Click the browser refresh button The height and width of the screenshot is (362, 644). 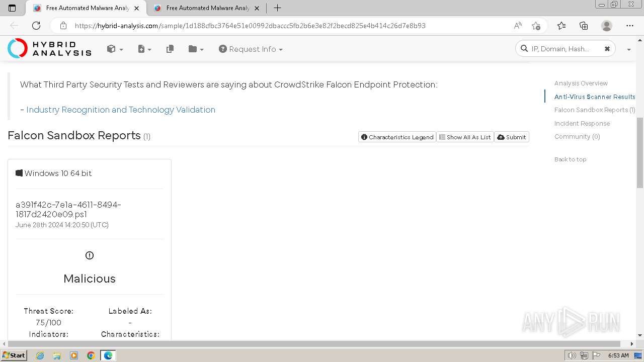pyautogui.click(x=36, y=26)
